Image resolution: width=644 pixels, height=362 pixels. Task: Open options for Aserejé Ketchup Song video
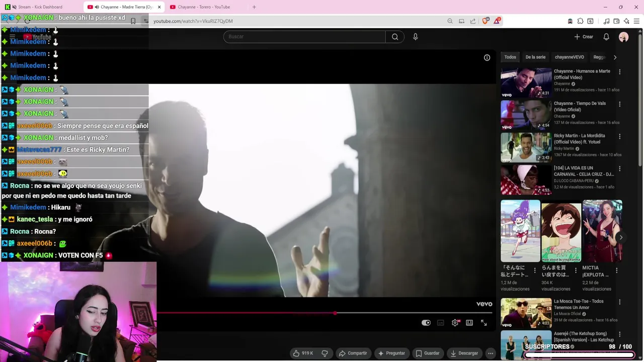pyautogui.click(x=620, y=334)
